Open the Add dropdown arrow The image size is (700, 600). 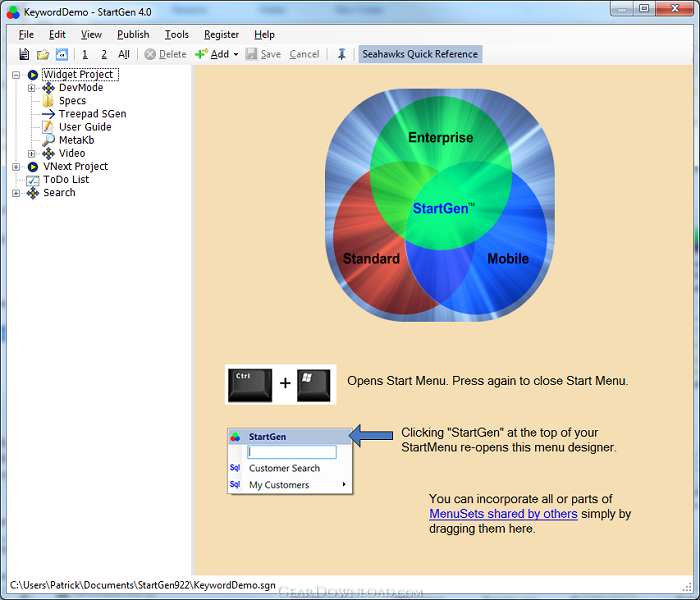[x=236, y=54]
